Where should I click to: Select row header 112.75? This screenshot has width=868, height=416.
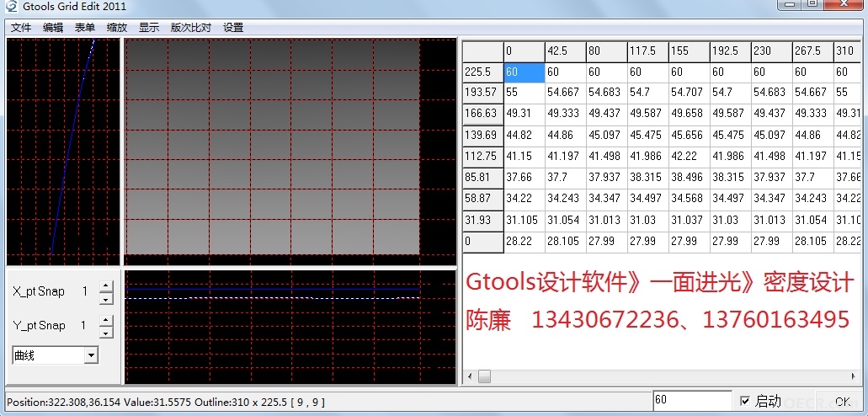[483, 157]
